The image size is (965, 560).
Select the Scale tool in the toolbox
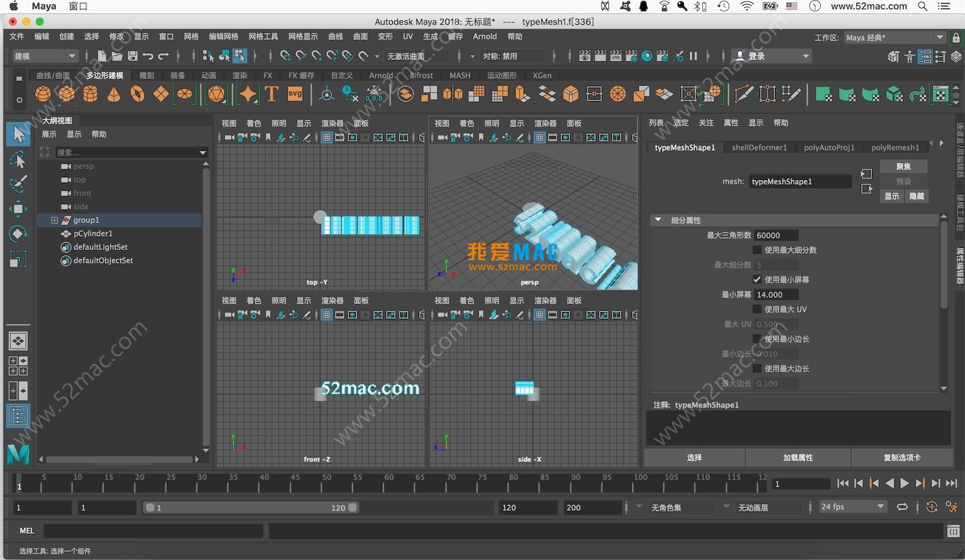click(x=18, y=259)
